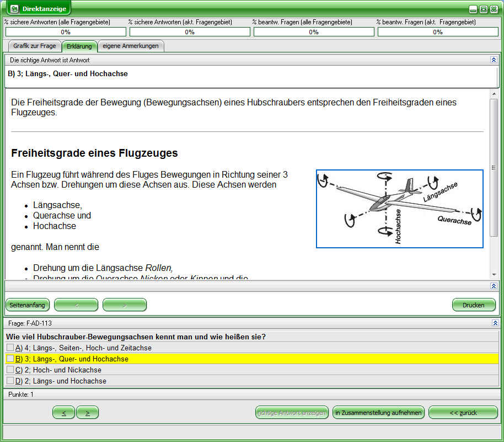The width and height of the screenshot is (504, 442).
Task: Click the explanation scrollbar up arrow
Action: pos(494,94)
